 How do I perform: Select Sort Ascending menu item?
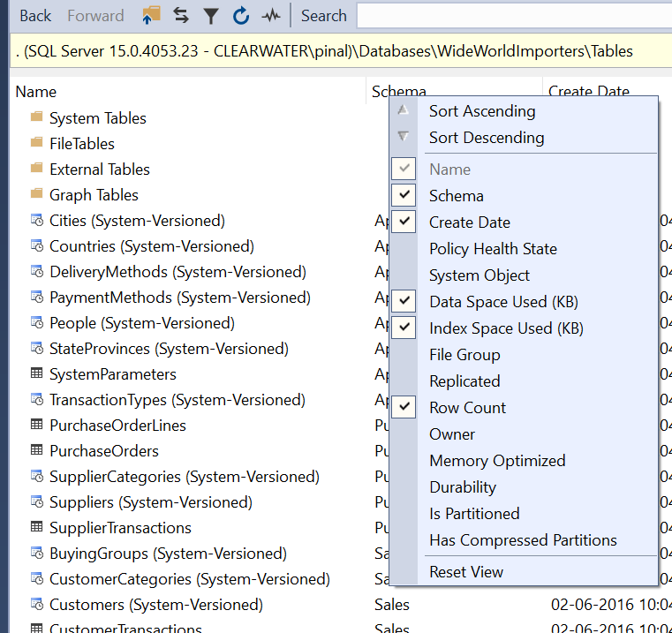pos(482,111)
